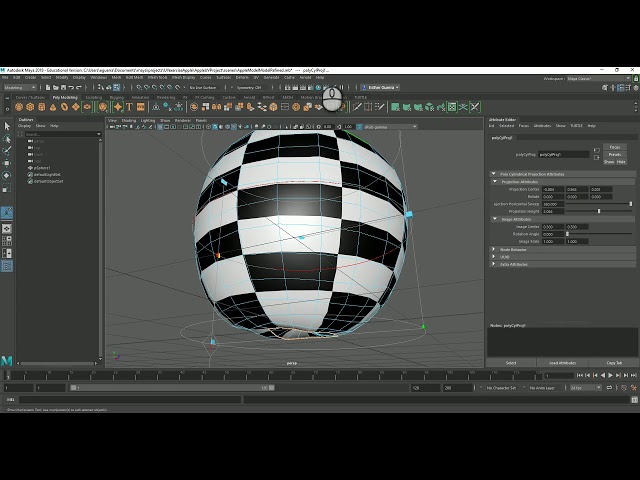The height and width of the screenshot is (480, 640).
Task: Click the Horizontal Sweep slider in the Attribute Editor
Action: [599, 204]
